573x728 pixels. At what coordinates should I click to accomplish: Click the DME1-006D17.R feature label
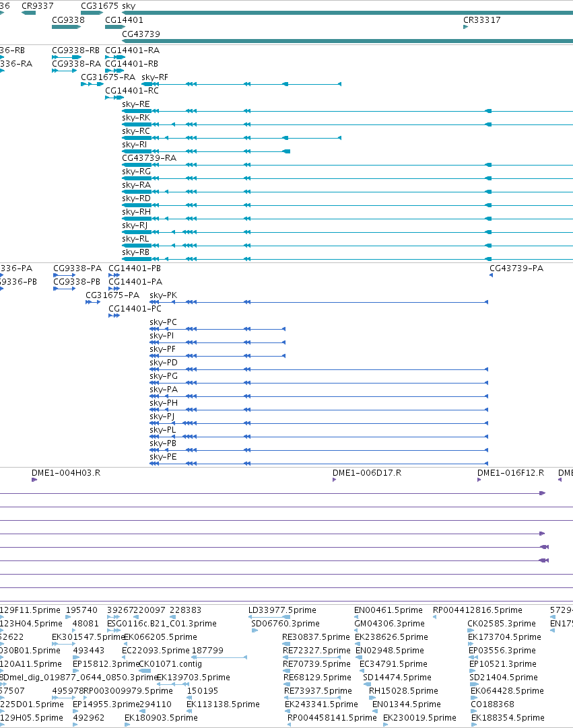pos(367,472)
